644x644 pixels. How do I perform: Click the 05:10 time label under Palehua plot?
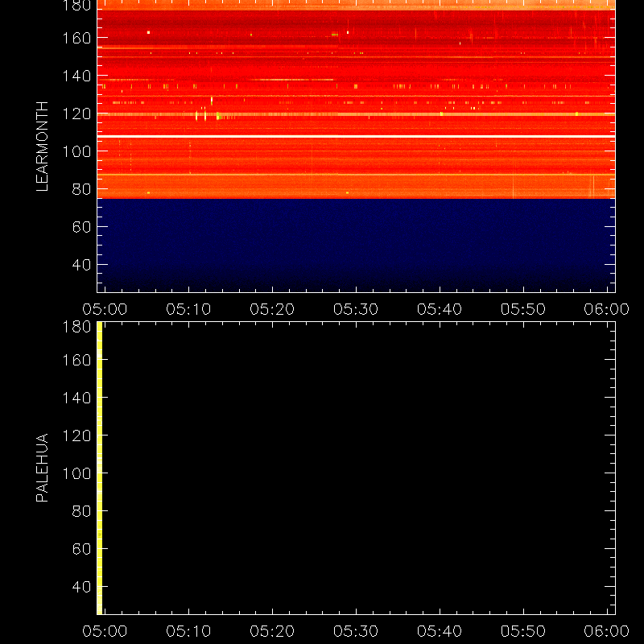pos(188,631)
